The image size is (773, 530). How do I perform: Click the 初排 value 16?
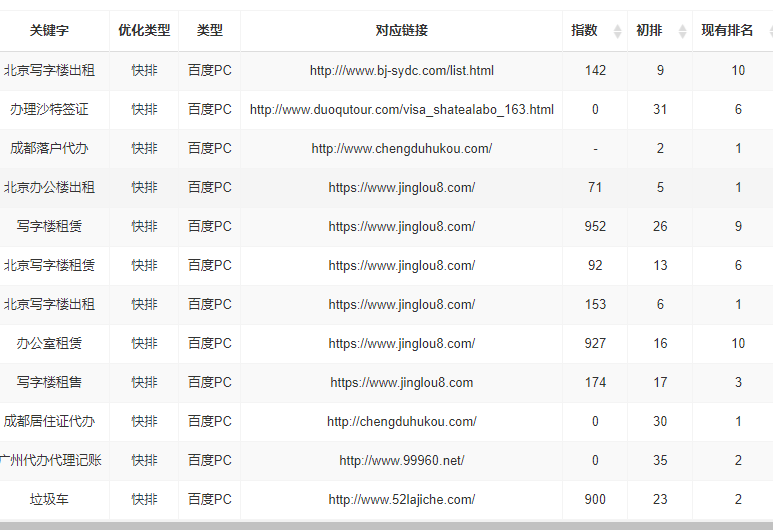660,343
